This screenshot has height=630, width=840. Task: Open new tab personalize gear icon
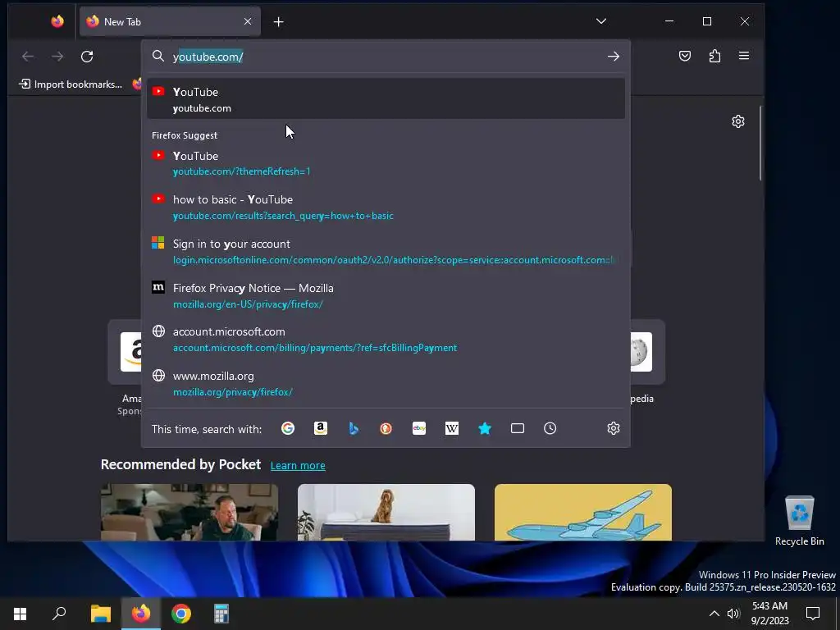(x=738, y=121)
